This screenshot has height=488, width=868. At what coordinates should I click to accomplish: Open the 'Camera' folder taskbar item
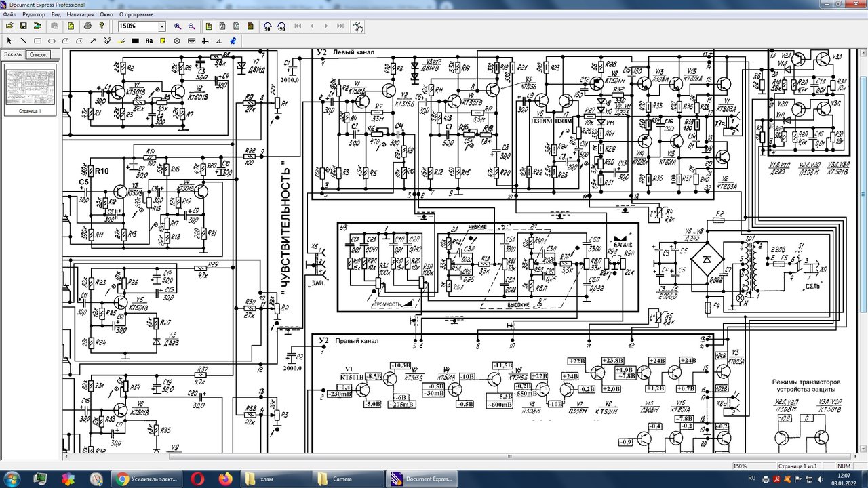349,479
